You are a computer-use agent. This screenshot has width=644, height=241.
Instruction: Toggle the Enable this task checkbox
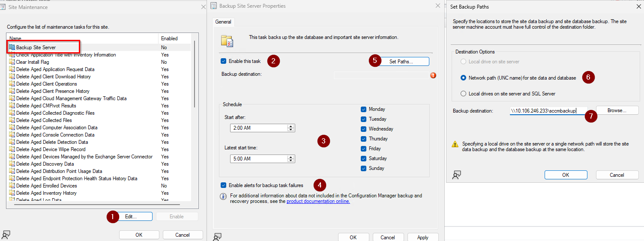pos(223,61)
